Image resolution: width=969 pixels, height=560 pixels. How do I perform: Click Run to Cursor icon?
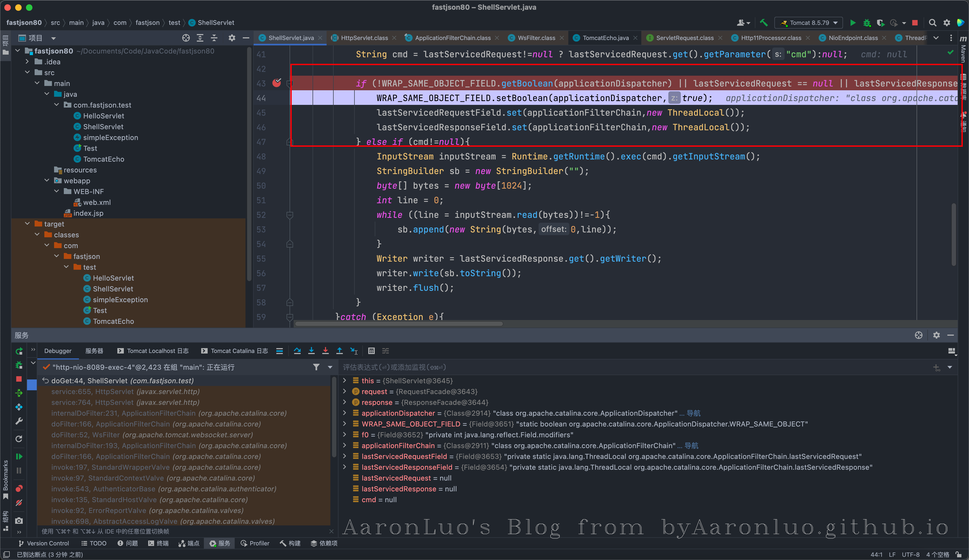pos(354,351)
